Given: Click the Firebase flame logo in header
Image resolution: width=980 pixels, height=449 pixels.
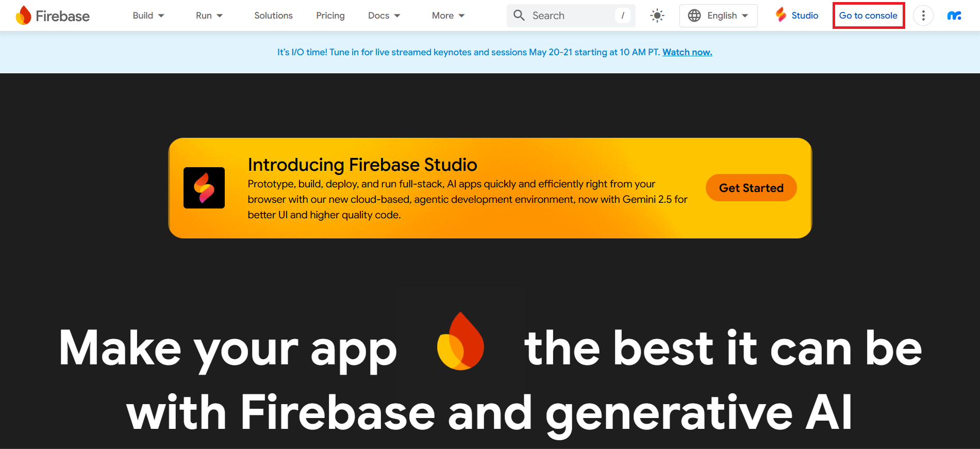Looking at the screenshot, I should click(x=23, y=15).
